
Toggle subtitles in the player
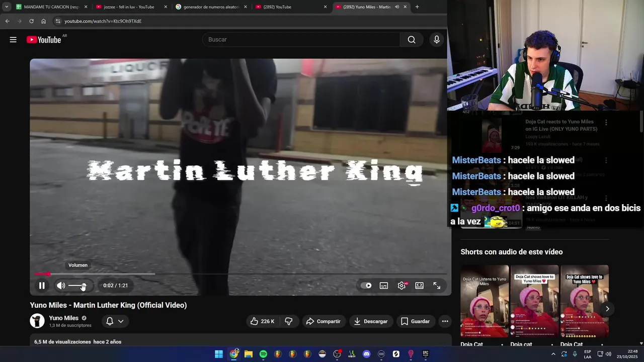384,286
